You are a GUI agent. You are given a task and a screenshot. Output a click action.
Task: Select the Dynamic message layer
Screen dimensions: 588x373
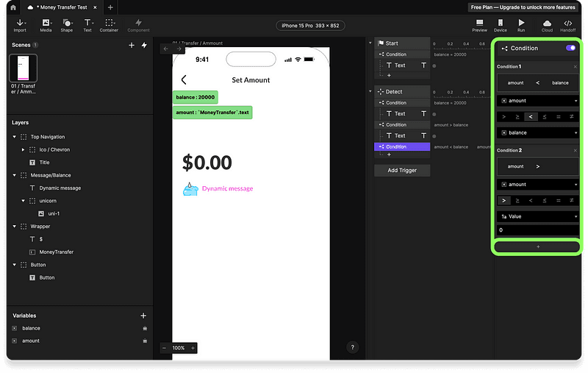(x=60, y=188)
